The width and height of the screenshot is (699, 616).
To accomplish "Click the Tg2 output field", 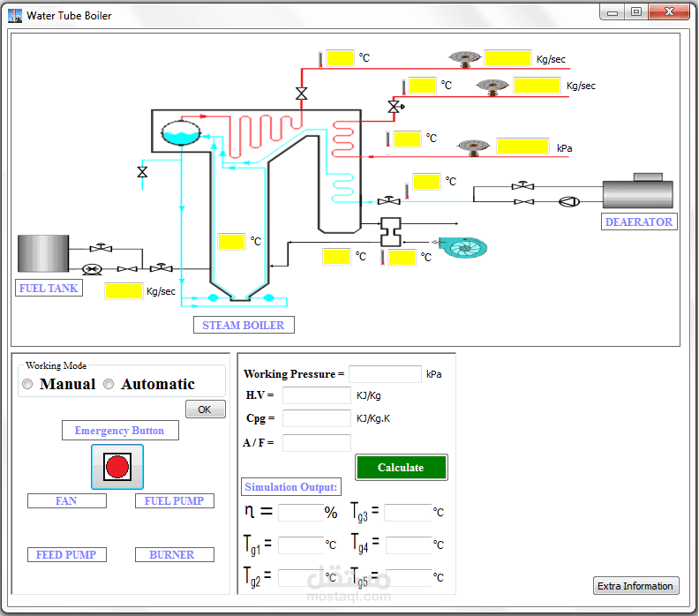I will click(x=301, y=577).
